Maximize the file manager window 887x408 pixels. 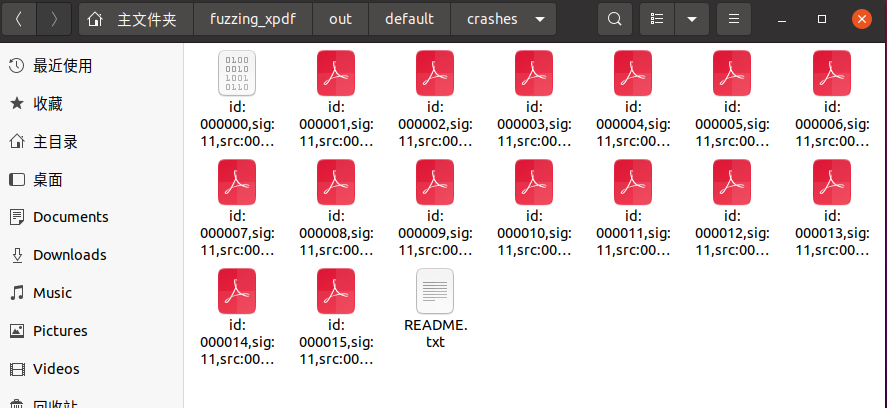822,19
